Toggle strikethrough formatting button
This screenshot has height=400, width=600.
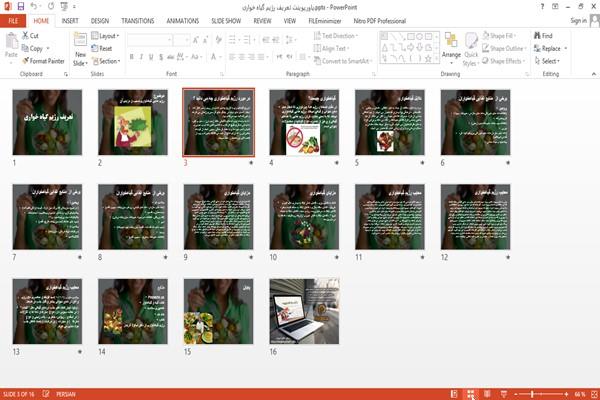170,57
